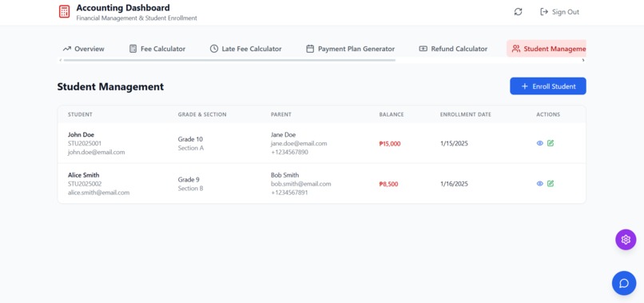Edit Alice Smith's record with the pencil icon
The image size is (644, 303).
point(551,183)
